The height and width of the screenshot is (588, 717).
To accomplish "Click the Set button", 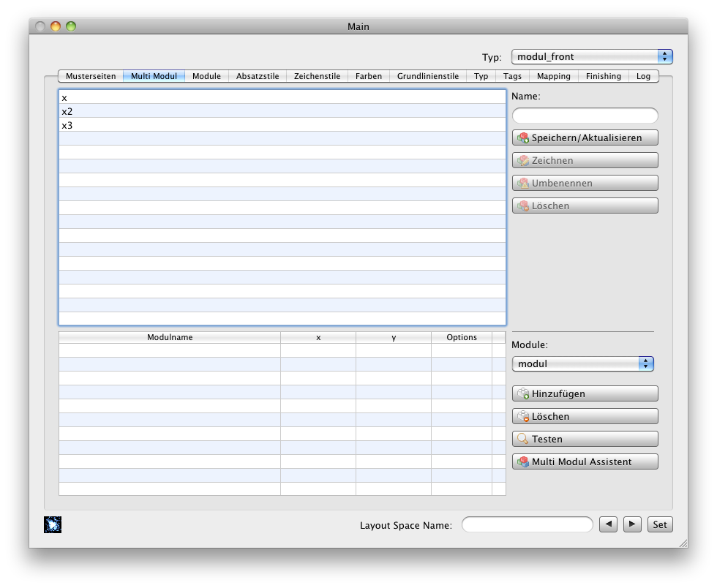I will pos(660,525).
